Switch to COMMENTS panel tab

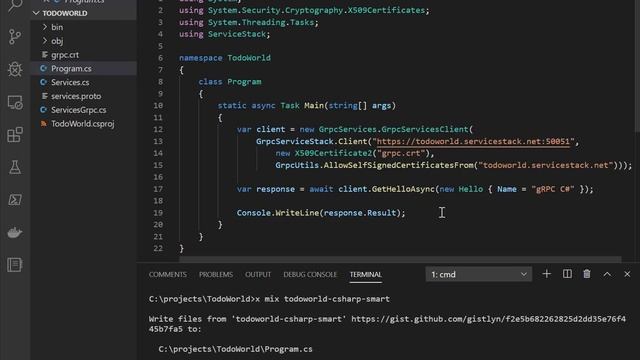tap(167, 274)
